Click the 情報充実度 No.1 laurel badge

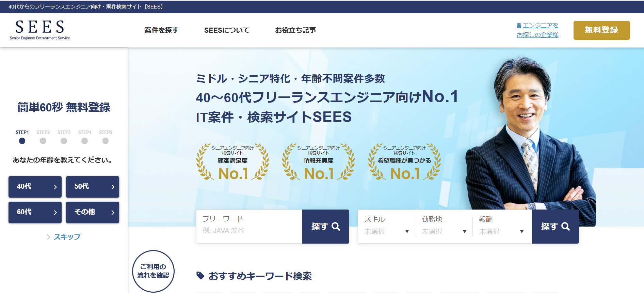coord(319,162)
